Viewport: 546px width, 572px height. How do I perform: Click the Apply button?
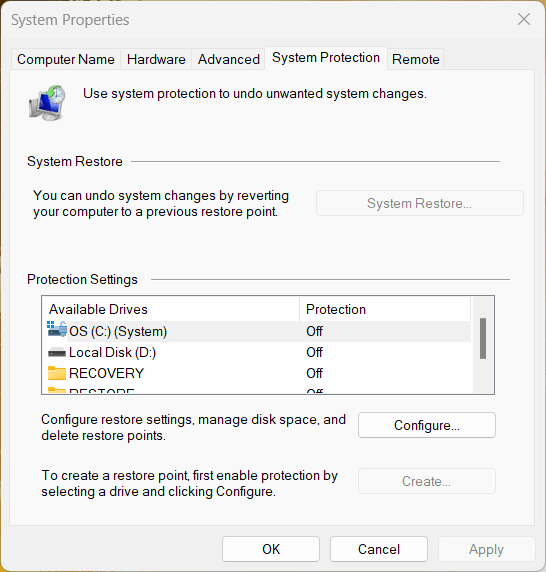pyautogui.click(x=487, y=549)
